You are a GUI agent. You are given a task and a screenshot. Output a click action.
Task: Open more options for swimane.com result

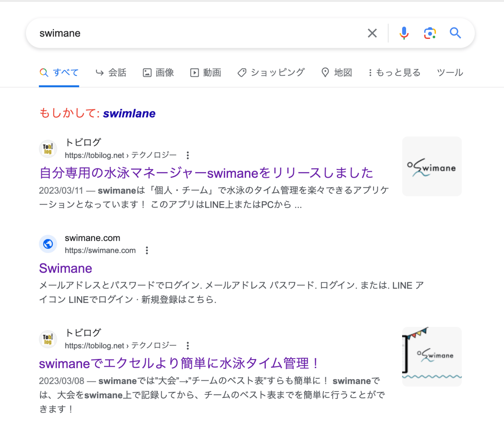coord(147,250)
